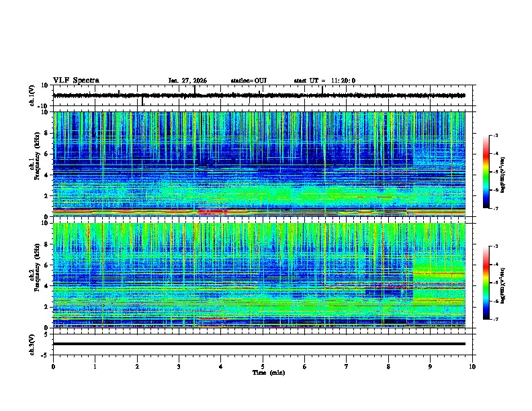Click time axis tick label "2"
The height and width of the screenshot is (411, 532).
click(x=137, y=367)
